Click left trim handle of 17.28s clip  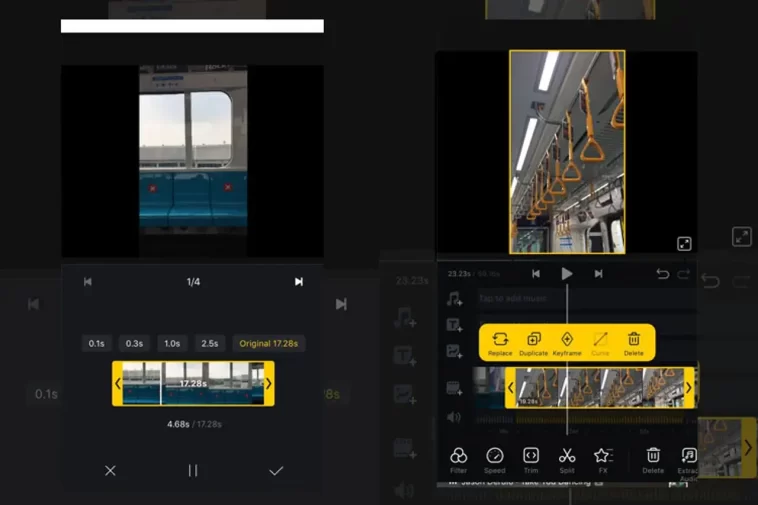pos(117,384)
